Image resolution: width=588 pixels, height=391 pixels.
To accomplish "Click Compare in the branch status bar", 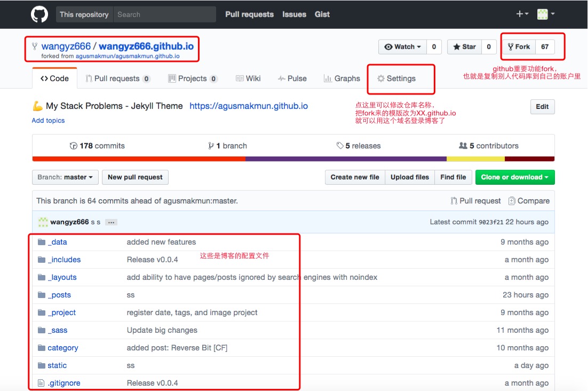I will pyautogui.click(x=529, y=201).
